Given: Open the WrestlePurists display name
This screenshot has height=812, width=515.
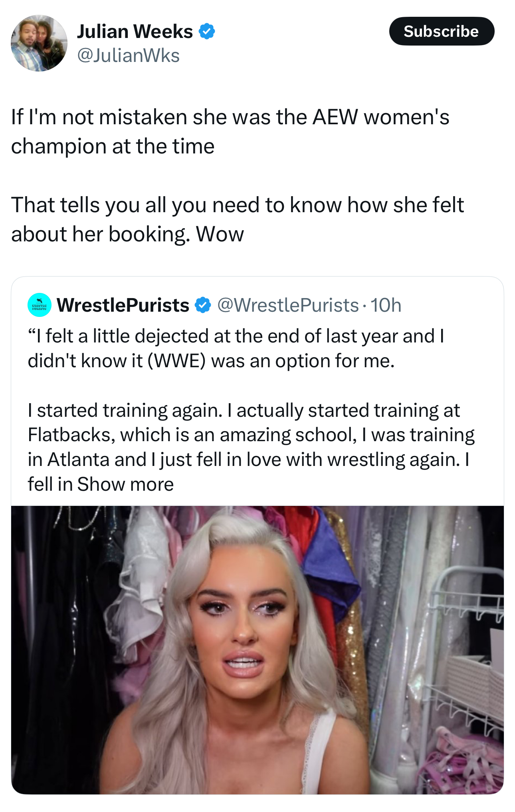Looking at the screenshot, I should [x=123, y=305].
